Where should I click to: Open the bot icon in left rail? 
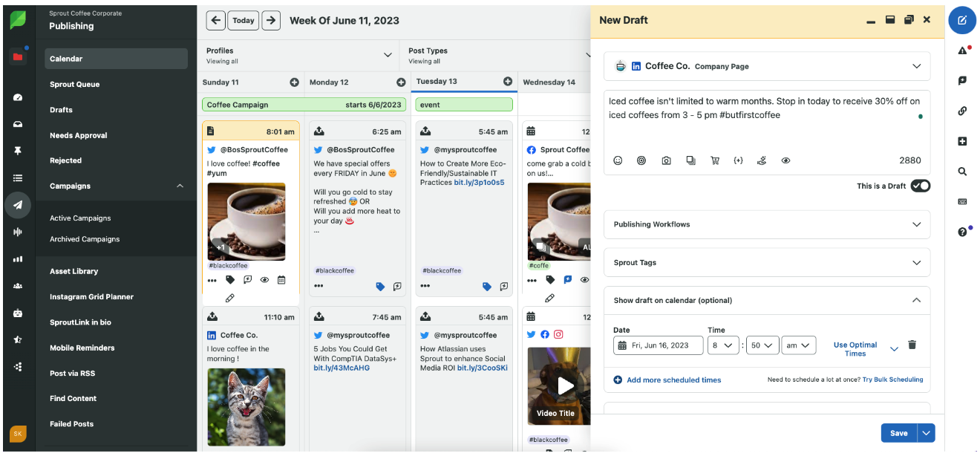[18, 313]
